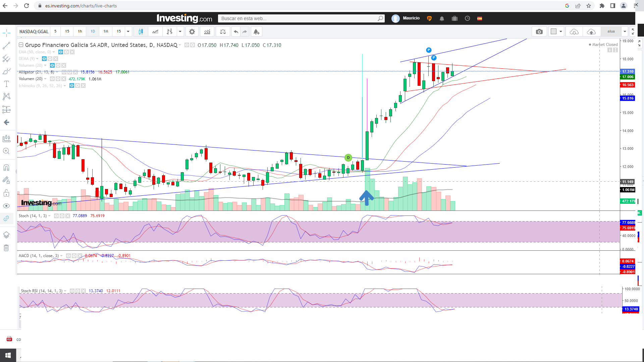Remove all drawings with trash icon
Image resolution: width=644 pixels, height=362 pixels.
click(6, 248)
